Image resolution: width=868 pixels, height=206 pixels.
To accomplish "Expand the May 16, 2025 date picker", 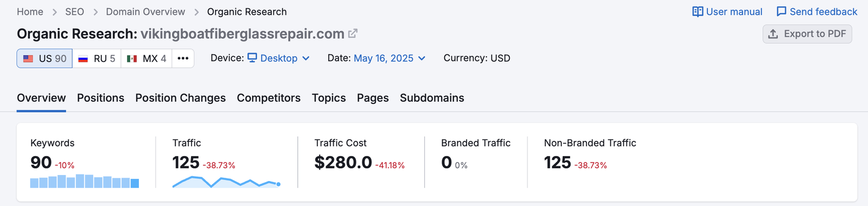I will (x=390, y=58).
